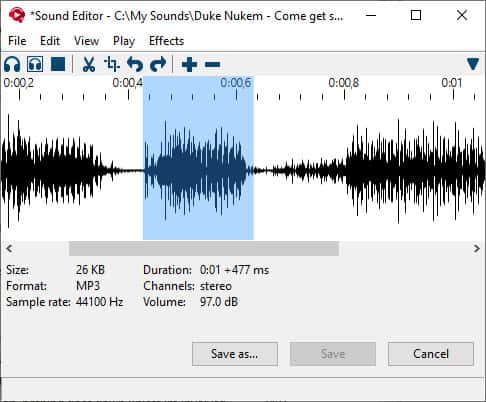486x402 pixels.
Task: Click the horizontal scrollbar thumb
Action: (204, 249)
